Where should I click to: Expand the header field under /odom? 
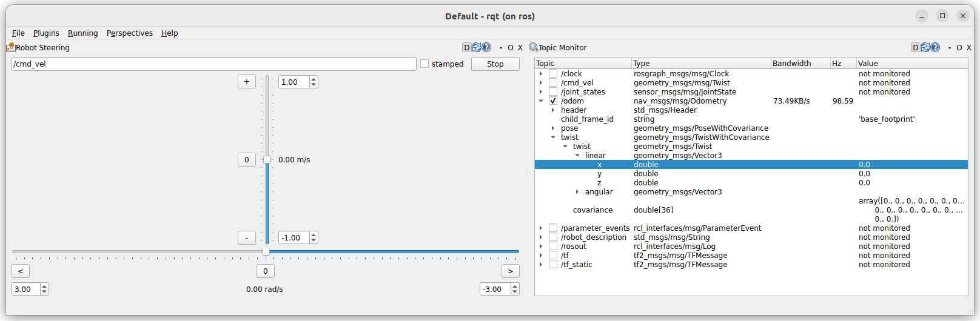click(553, 110)
